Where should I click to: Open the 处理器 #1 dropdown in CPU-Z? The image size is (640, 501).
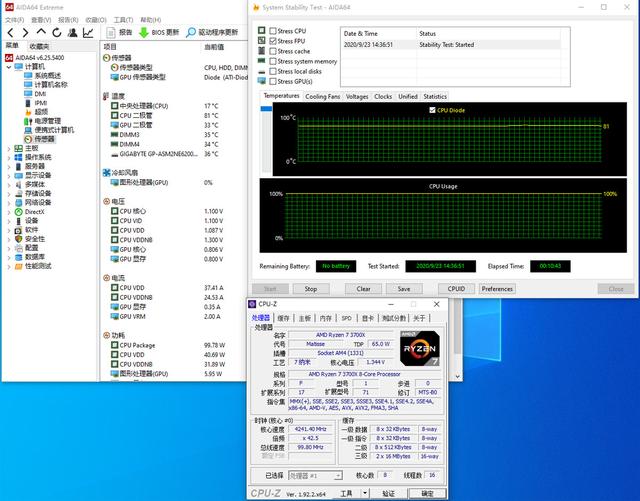315,476
